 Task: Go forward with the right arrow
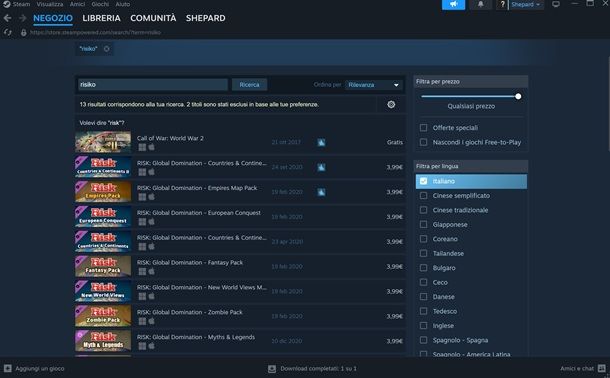pyautogui.click(x=23, y=18)
